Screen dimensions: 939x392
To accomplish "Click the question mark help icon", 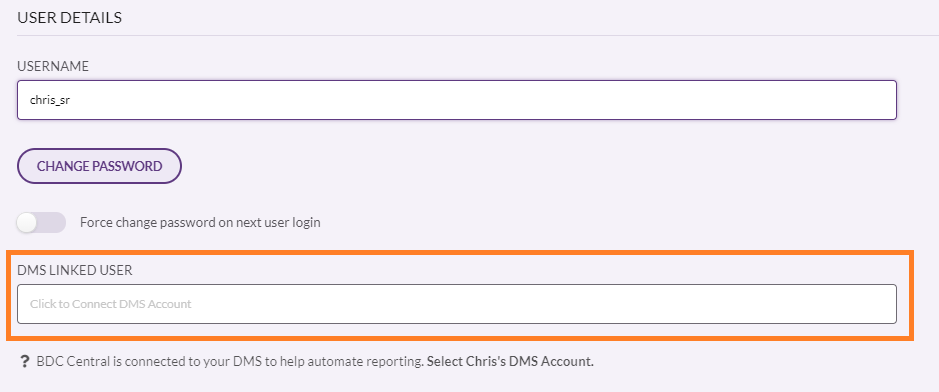I will coord(25,361).
